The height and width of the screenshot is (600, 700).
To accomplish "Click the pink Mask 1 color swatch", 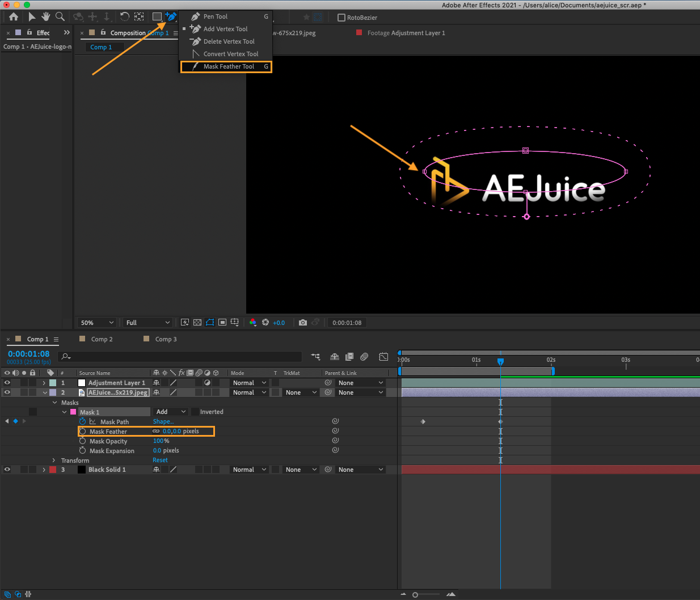I will tap(73, 412).
